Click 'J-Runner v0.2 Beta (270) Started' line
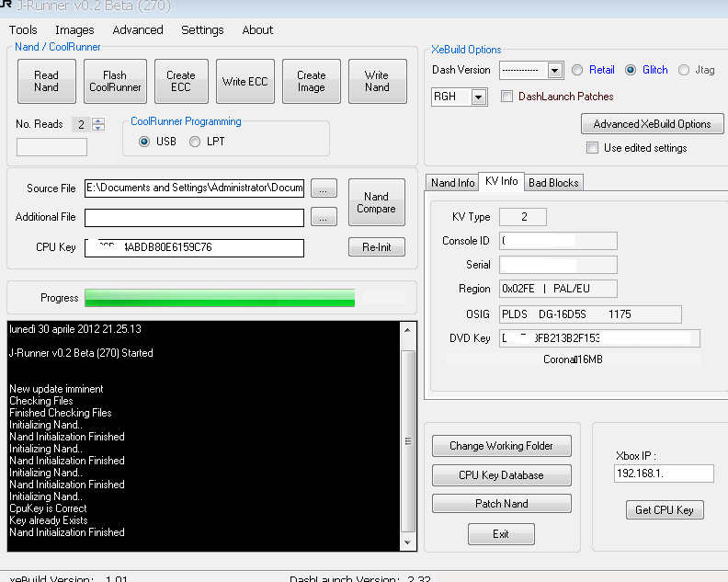Image resolution: width=728 pixels, height=582 pixels. coord(81,353)
